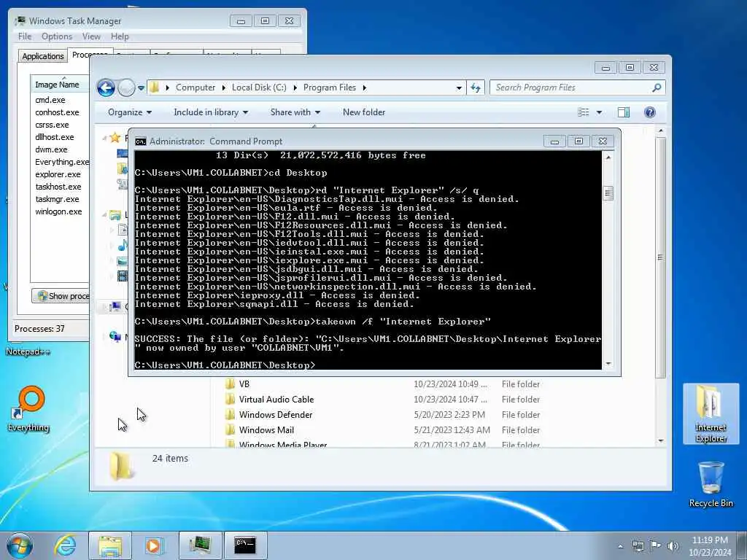
Task: Select dllhost.exe in process list
Action: click(x=54, y=137)
